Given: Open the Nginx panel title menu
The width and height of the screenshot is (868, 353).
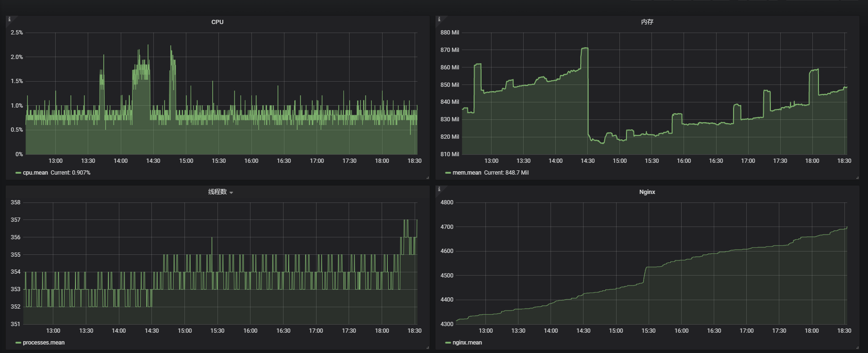Looking at the screenshot, I should 647,192.
